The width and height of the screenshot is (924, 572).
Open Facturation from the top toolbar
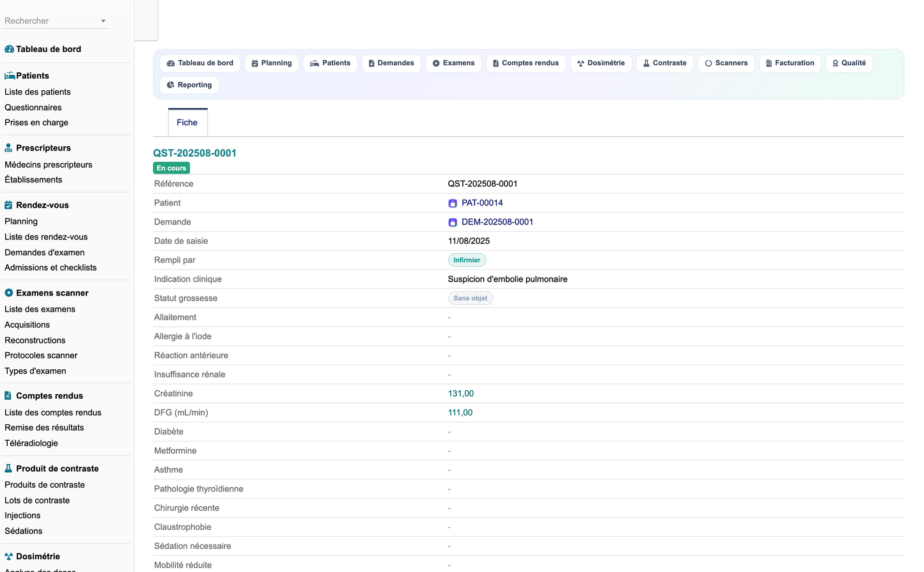[x=790, y=63]
